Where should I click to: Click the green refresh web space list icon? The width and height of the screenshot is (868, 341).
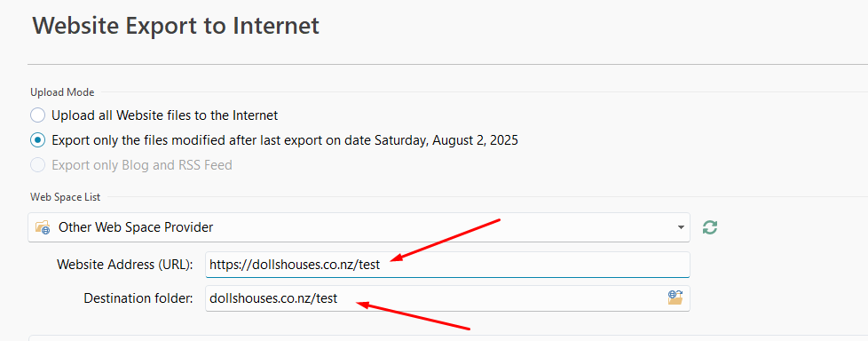[x=710, y=227]
